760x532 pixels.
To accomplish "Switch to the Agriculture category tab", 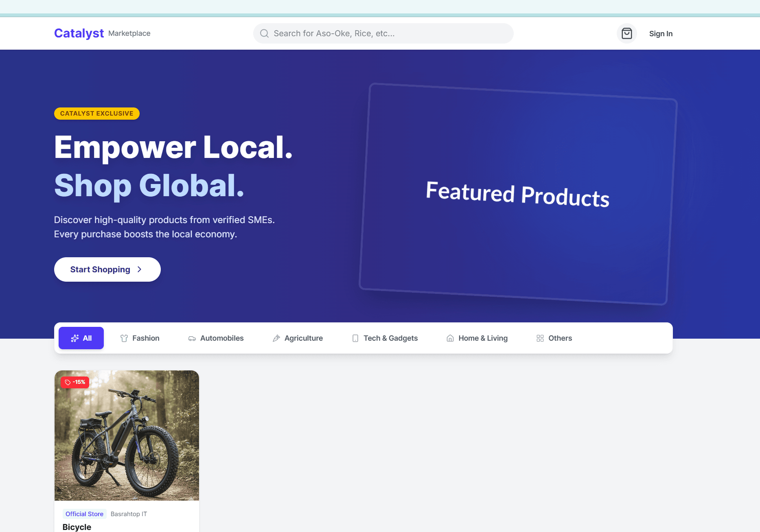I will pyautogui.click(x=298, y=338).
